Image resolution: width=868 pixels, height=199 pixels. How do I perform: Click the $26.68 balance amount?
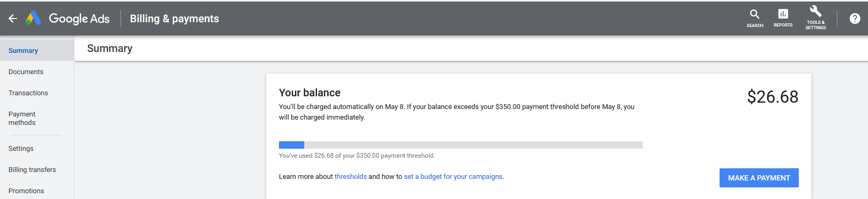[772, 97]
